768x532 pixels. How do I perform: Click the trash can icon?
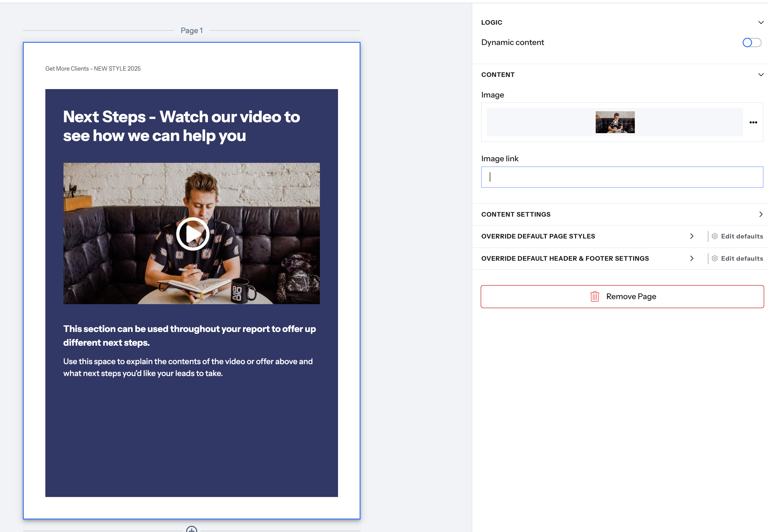(x=594, y=296)
